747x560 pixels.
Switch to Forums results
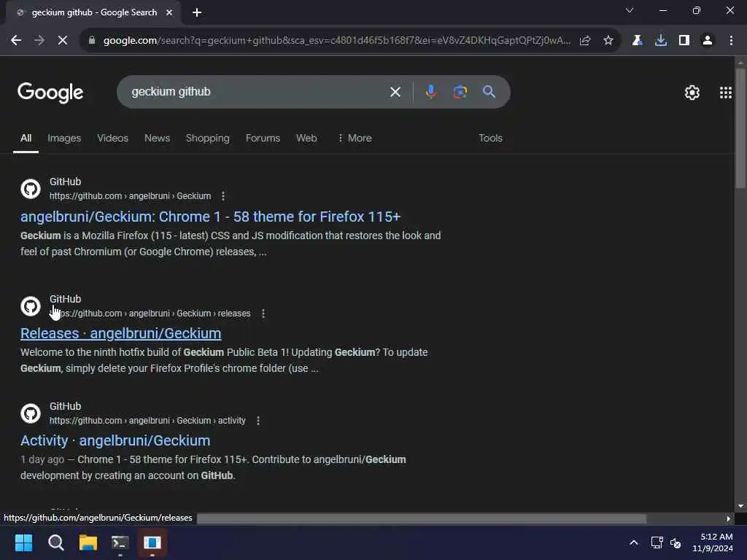point(263,138)
